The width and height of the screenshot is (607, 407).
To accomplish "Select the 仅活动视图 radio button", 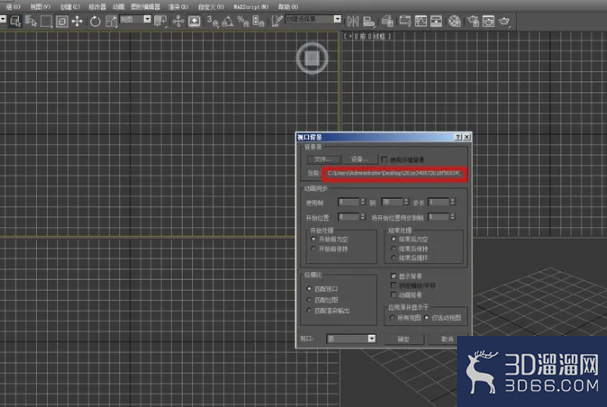I will (x=427, y=318).
